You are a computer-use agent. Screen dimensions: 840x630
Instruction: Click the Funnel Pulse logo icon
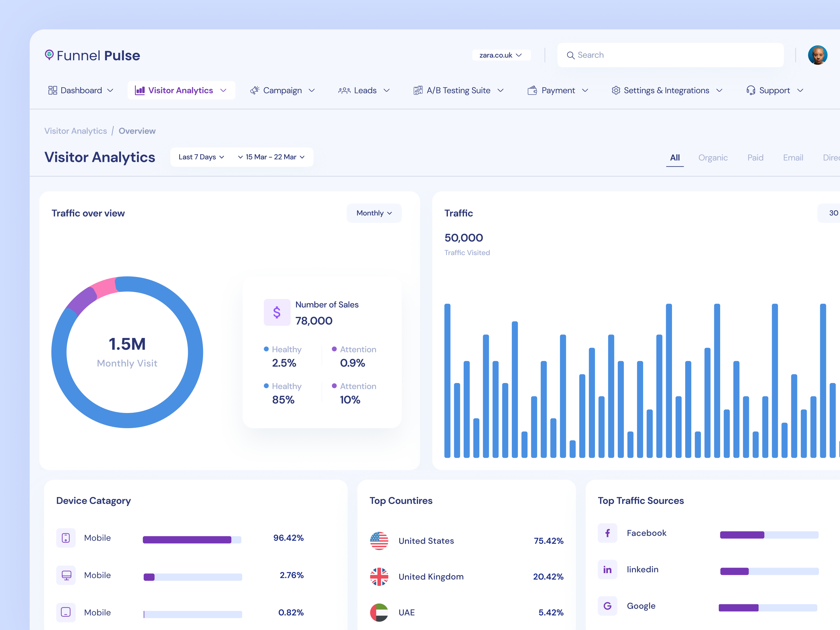coord(50,55)
